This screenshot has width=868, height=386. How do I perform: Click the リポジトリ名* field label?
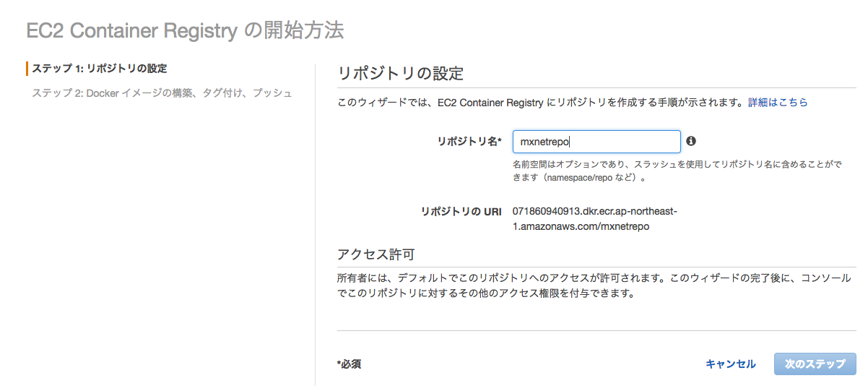click(469, 142)
